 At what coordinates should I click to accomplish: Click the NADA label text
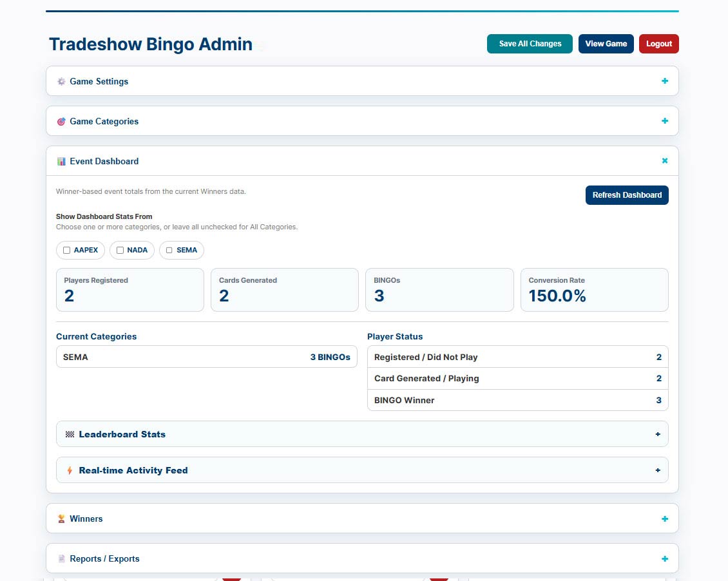pos(137,250)
